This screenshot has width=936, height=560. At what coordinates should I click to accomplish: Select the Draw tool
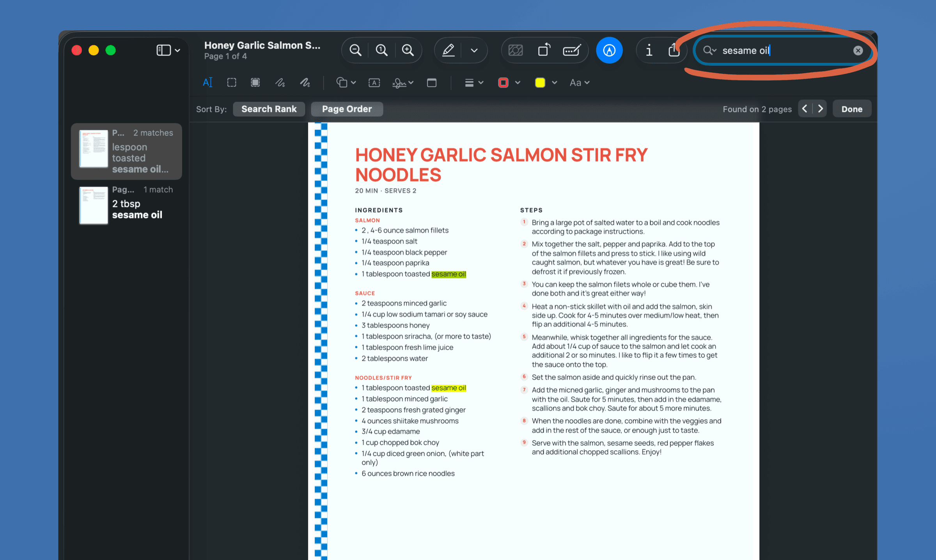pyautogui.click(x=305, y=82)
